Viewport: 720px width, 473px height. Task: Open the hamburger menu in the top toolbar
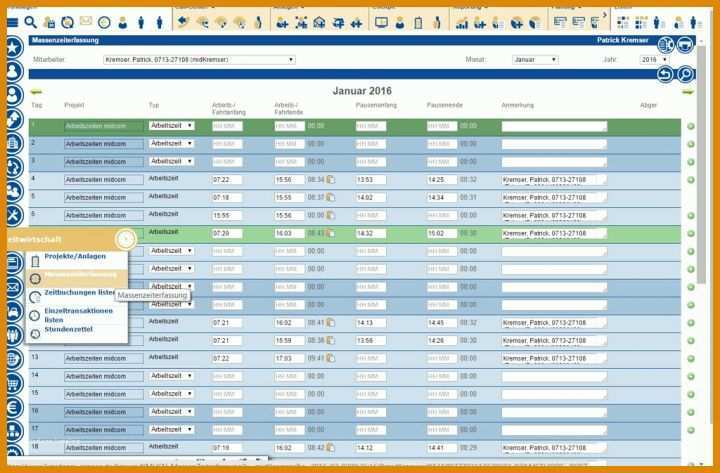coord(12,23)
